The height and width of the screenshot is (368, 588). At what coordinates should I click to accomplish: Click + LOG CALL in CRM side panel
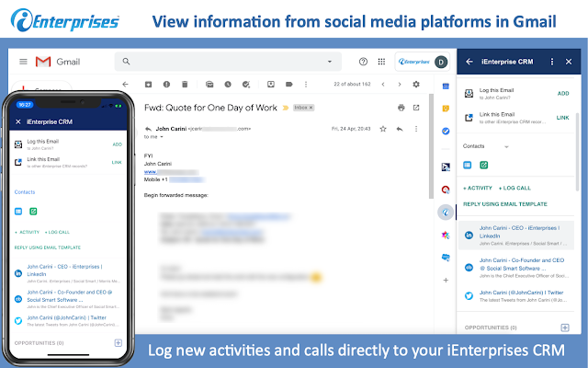click(514, 188)
